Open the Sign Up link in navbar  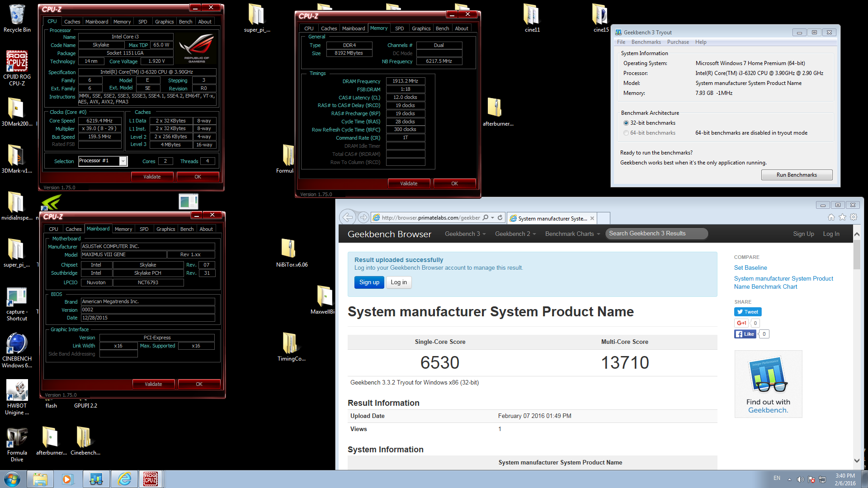click(803, 234)
